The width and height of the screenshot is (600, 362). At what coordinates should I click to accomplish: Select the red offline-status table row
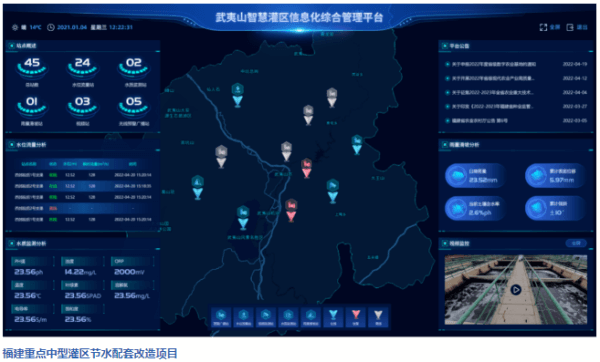[x=83, y=208]
